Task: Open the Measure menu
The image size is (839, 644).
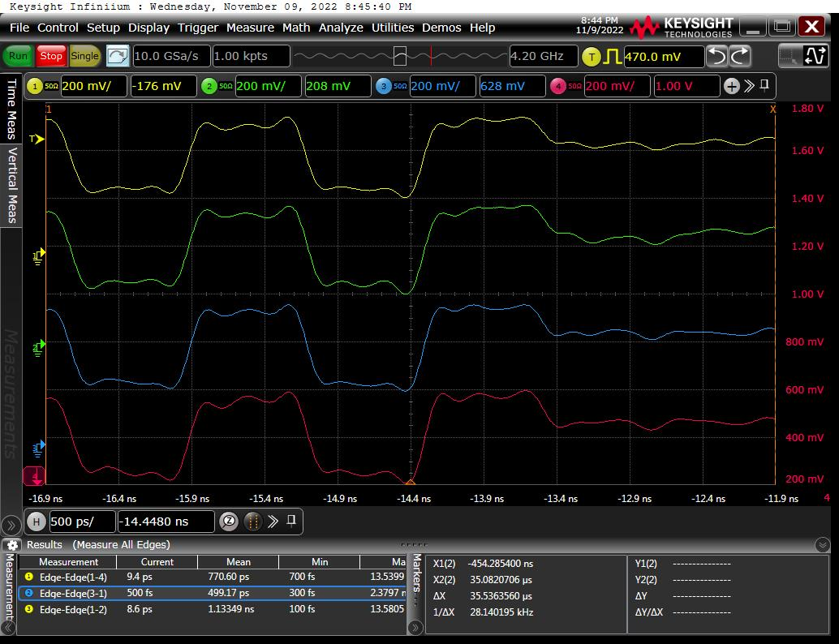Action: point(250,28)
